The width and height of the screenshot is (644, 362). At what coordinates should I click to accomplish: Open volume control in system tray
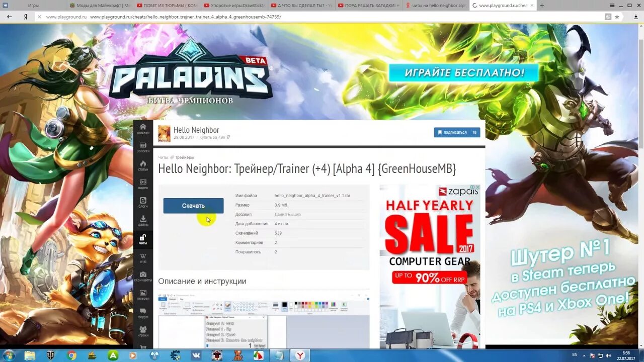tap(609, 355)
